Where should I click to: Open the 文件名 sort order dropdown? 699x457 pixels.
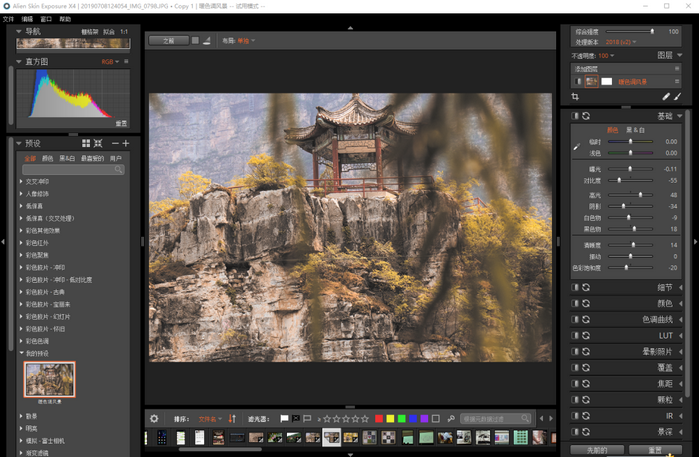[209, 419]
